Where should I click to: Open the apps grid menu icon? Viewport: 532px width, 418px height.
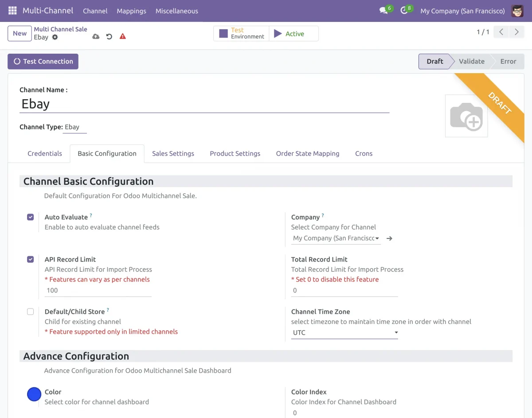pos(12,11)
